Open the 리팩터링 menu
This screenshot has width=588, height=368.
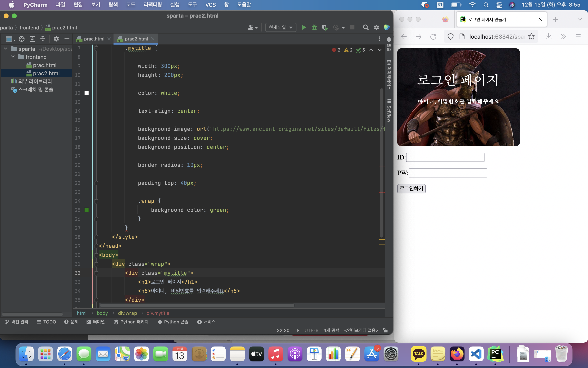pyautogui.click(x=153, y=5)
